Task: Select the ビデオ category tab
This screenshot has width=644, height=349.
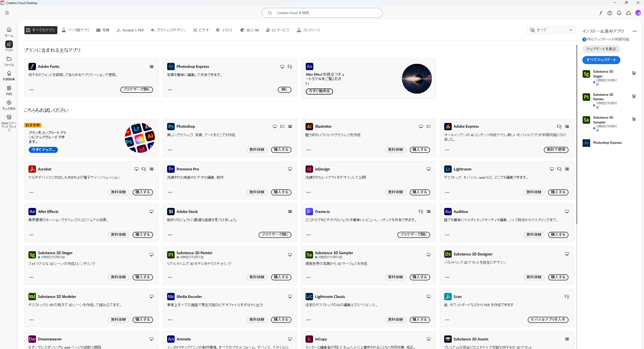Action: pyautogui.click(x=201, y=30)
